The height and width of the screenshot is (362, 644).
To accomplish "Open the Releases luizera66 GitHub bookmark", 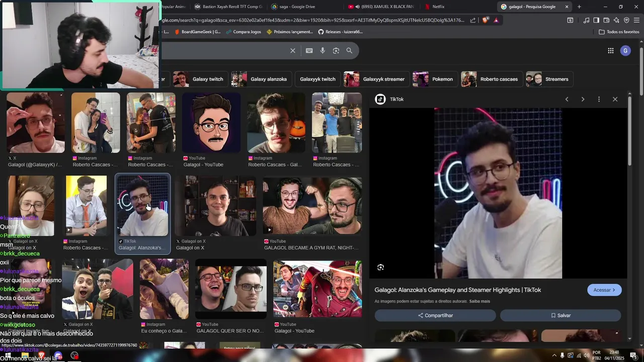I will coord(340,32).
